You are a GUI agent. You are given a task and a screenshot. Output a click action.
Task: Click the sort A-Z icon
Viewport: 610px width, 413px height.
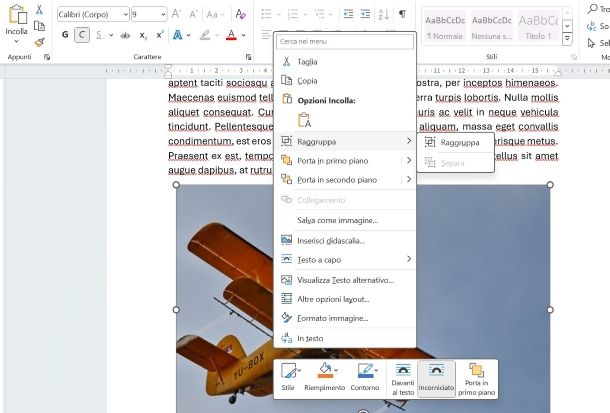tap(384, 14)
